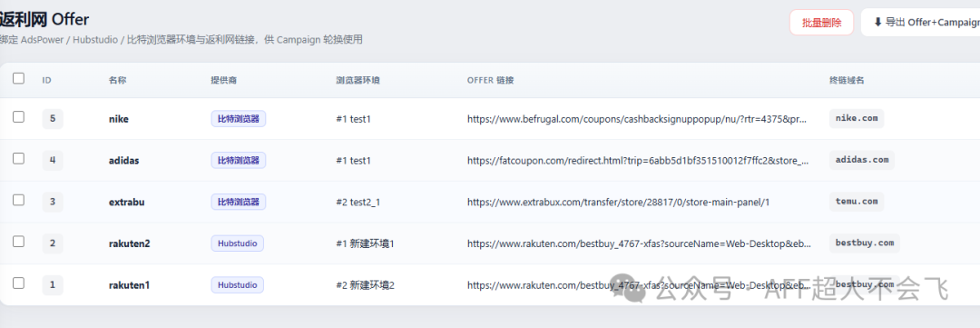Click the #2 新建环境2 environment cell
The width and height of the screenshot is (980, 328).
click(365, 284)
